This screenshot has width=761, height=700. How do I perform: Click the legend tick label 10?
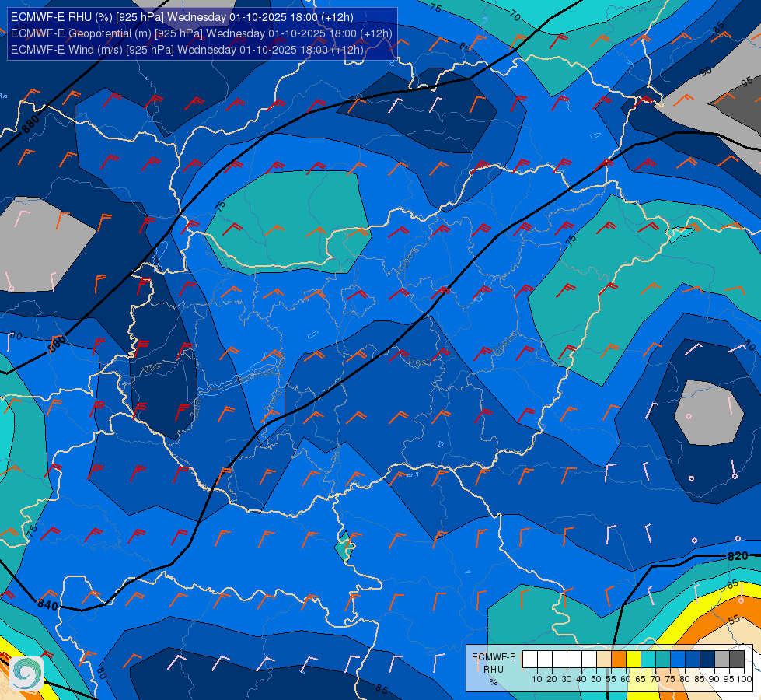coord(537,679)
